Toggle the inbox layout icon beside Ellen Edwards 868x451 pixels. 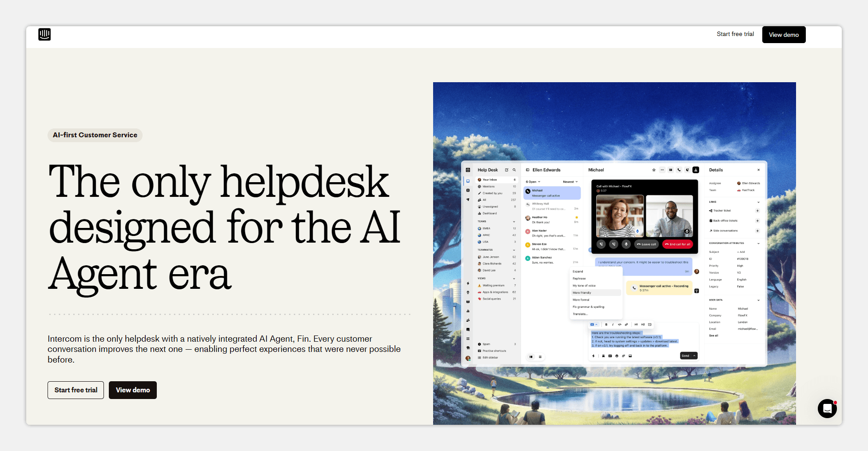pyautogui.click(x=528, y=170)
